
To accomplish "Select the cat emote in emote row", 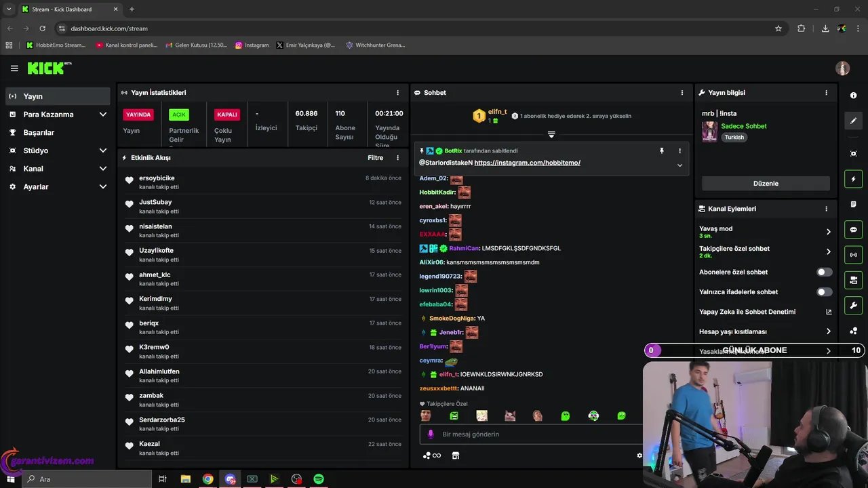I will click(x=509, y=415).
